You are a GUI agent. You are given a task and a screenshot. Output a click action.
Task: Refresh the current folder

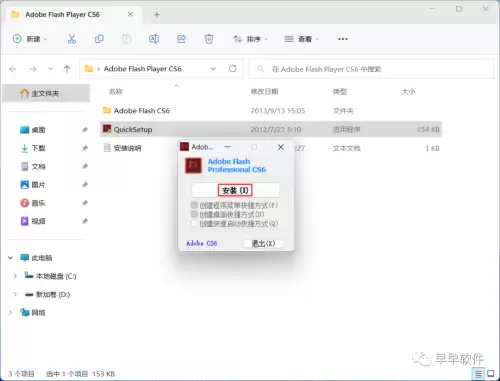[233, 69]
